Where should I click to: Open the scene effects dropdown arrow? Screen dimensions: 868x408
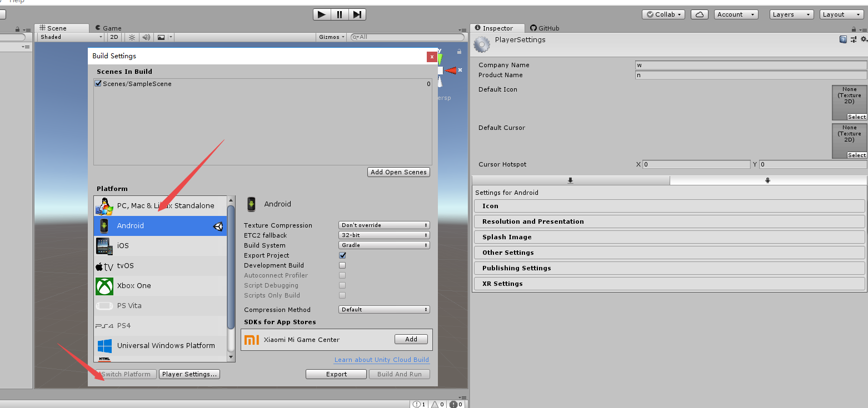171,37
